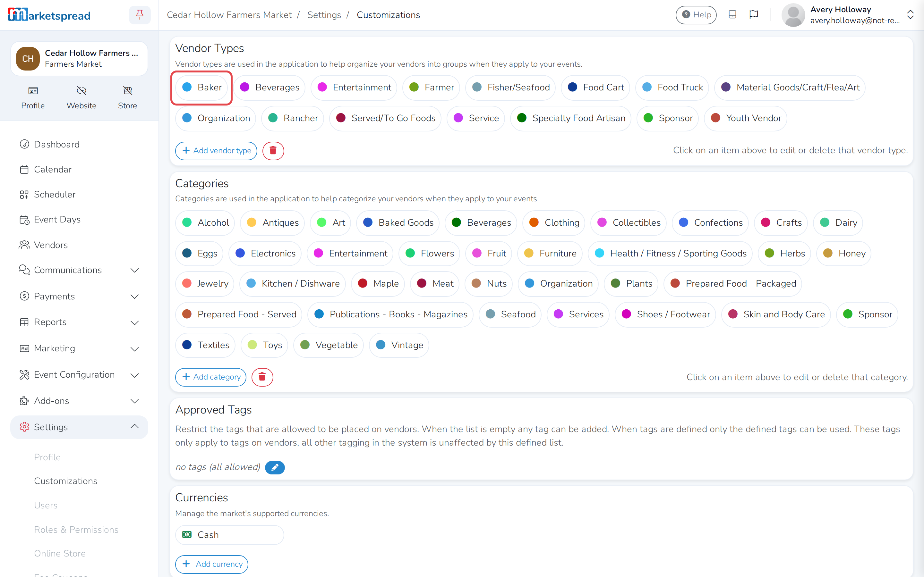Click the red trash icon under Vendor Types

pyautogui.click(x=273, y=150)
